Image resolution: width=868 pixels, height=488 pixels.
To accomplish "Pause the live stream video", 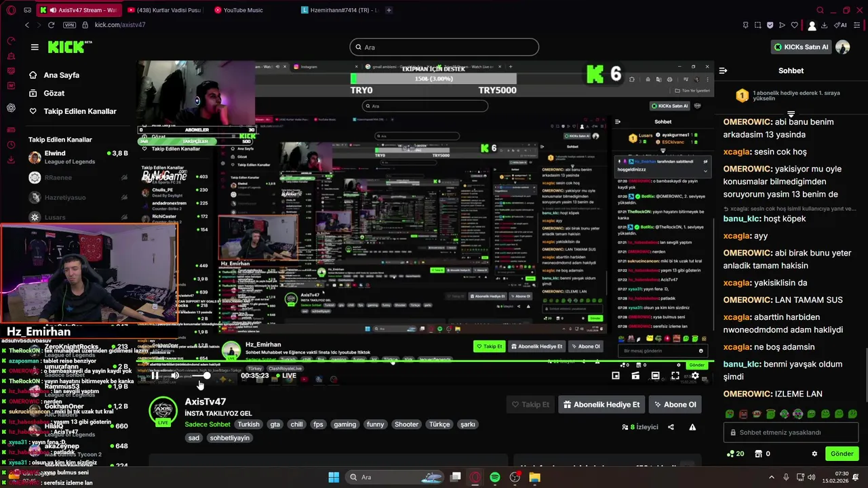I will pos(155,375).
